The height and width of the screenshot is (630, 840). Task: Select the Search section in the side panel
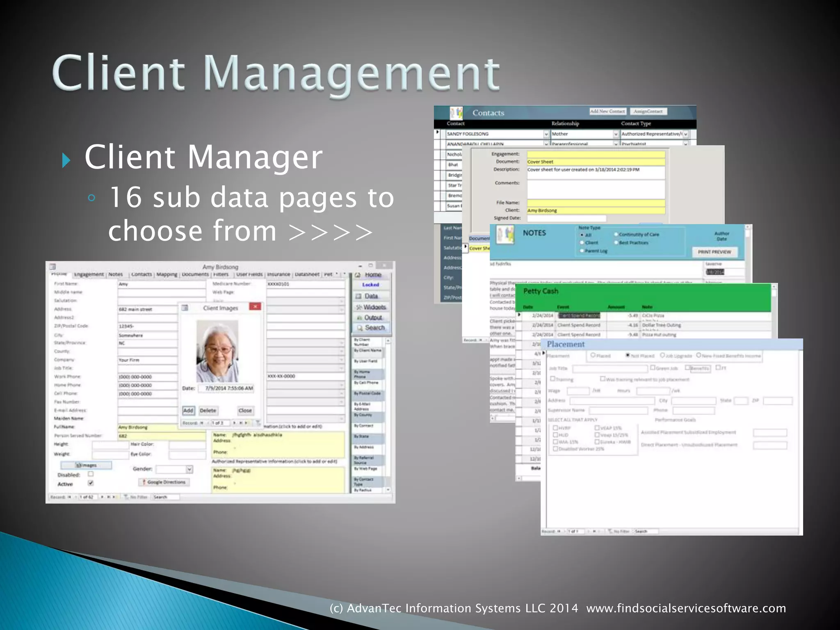tap(372, 328)
